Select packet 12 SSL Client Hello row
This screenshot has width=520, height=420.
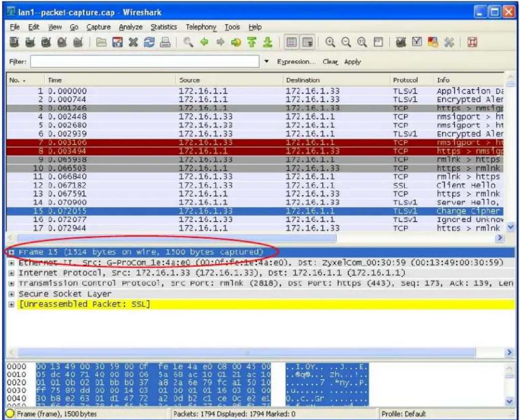(x=255, y=185)
